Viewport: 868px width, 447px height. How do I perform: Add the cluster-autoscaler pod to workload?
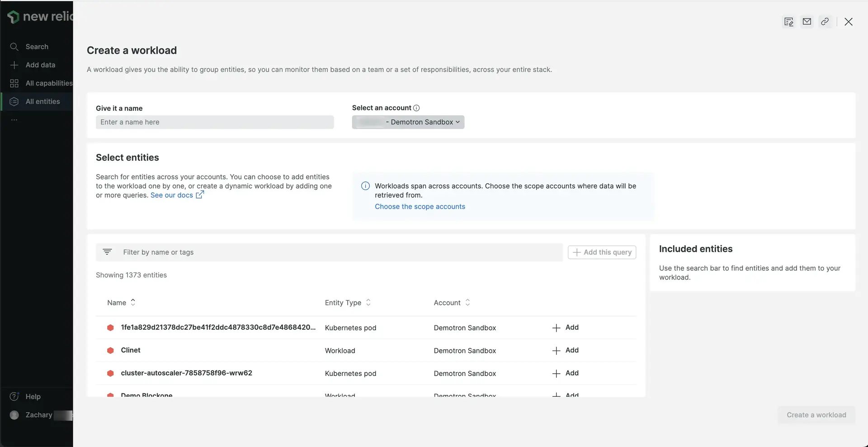(x=566, y=373)
